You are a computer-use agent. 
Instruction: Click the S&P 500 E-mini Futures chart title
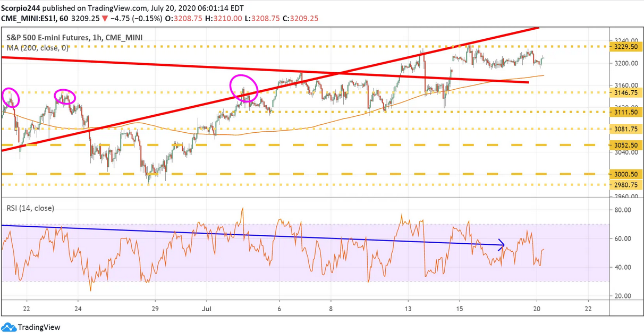74,38
